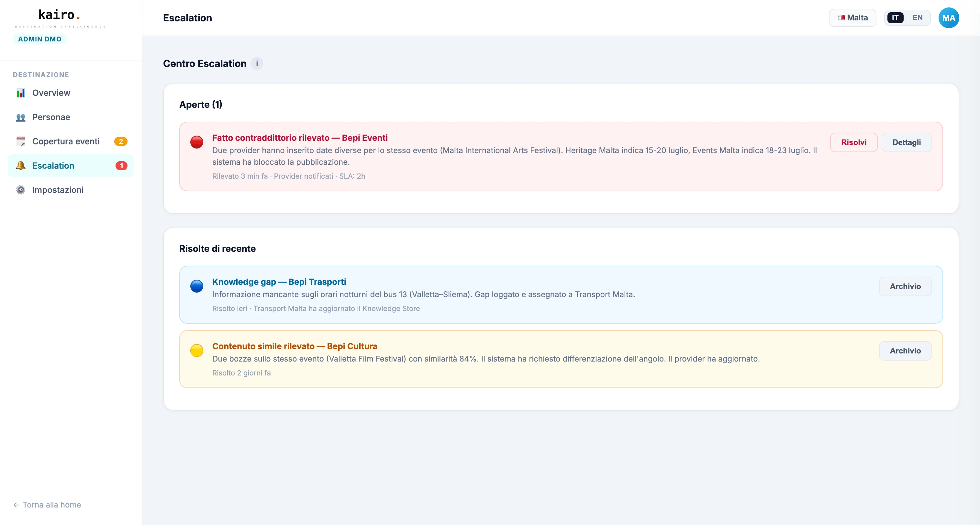The image size is (980, 525).
Task: Click the MA avatar in the header
Action: (949, 17)
